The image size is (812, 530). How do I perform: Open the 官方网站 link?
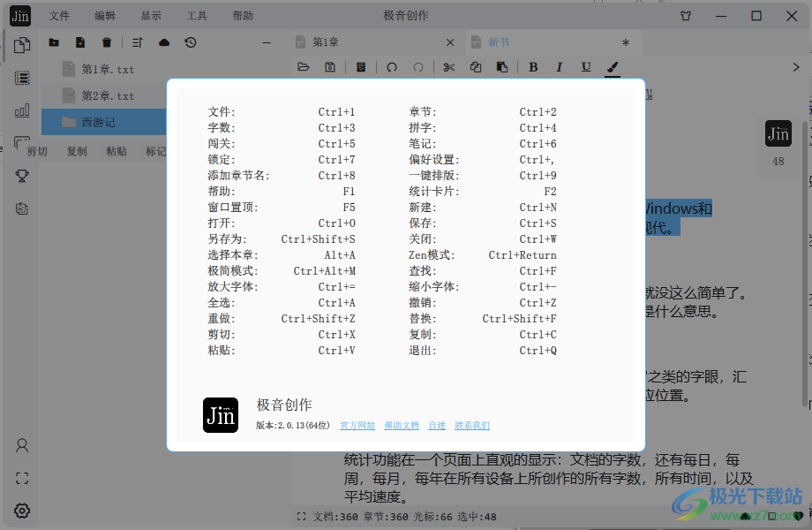point(357,426)
